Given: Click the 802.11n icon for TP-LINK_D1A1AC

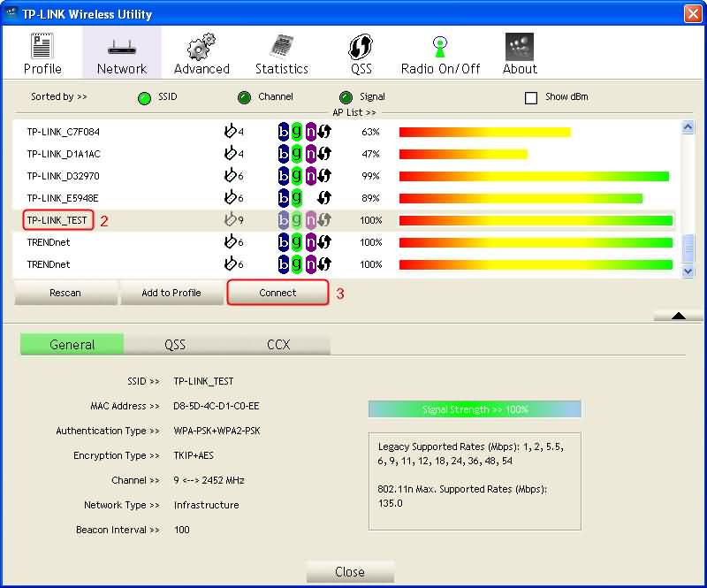Looking at the screenshot, I should [x=311, y=154].
